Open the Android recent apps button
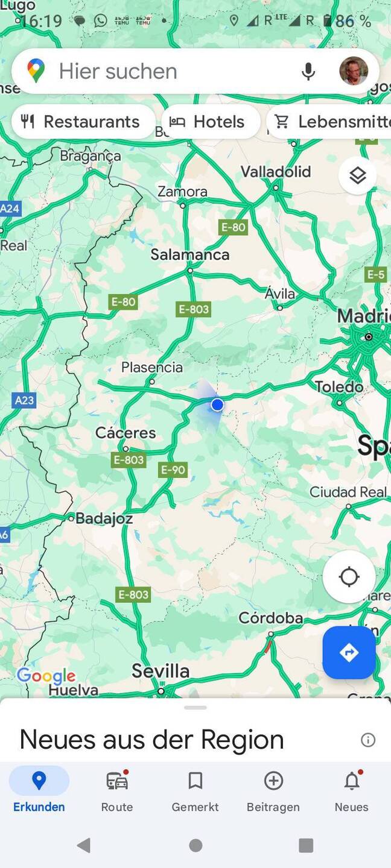 tap(306, 845)
